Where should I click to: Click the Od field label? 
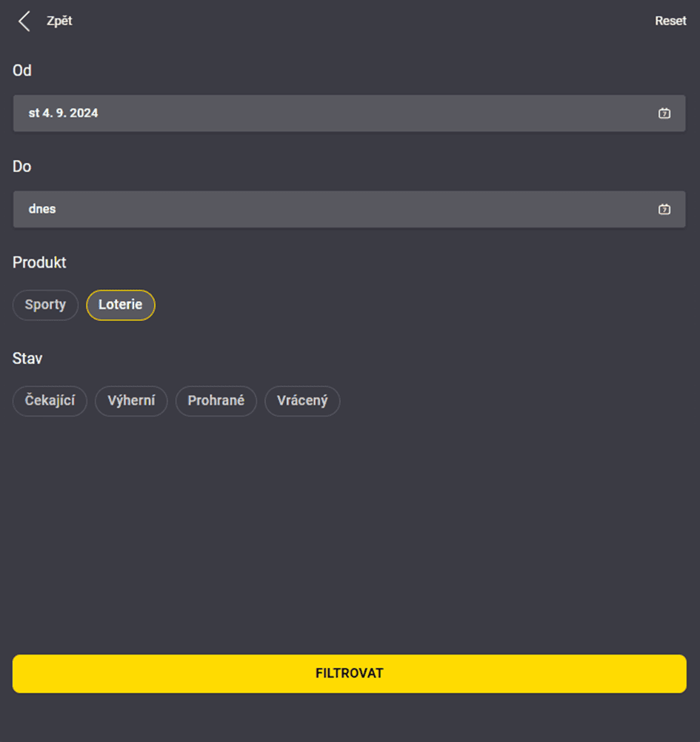[22, 70]
